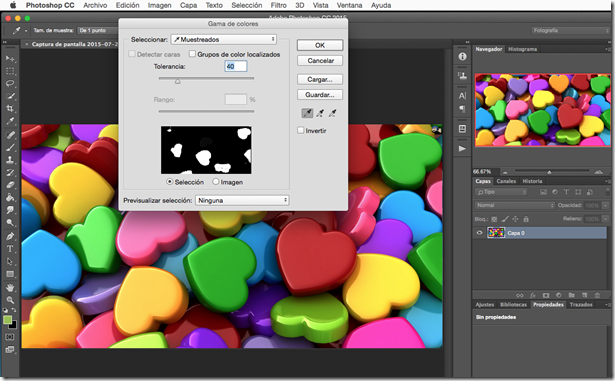Toggle lock transparent pixels icon
The height and width of the screenshot is (381, 615).
coord(494,219)
